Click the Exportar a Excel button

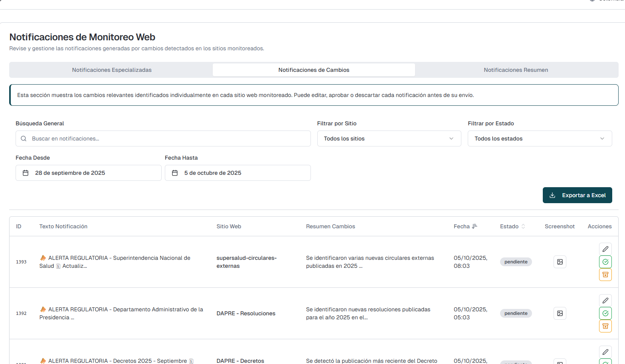pos(577,195)
